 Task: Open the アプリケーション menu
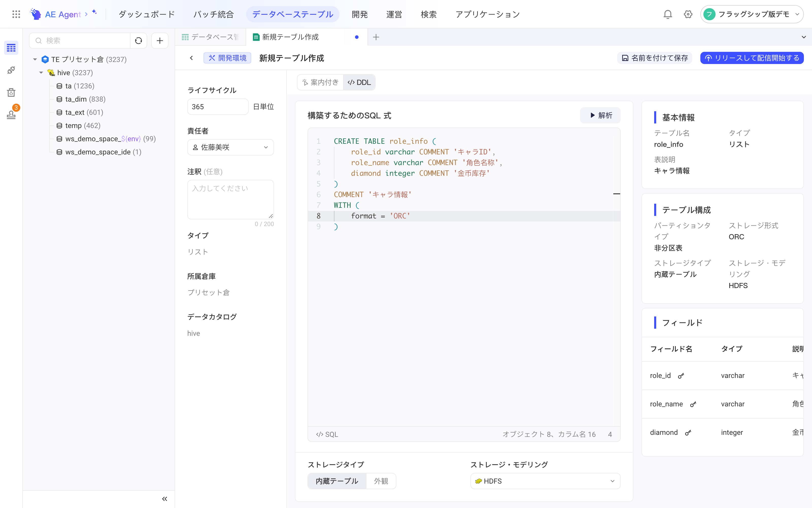487,14
